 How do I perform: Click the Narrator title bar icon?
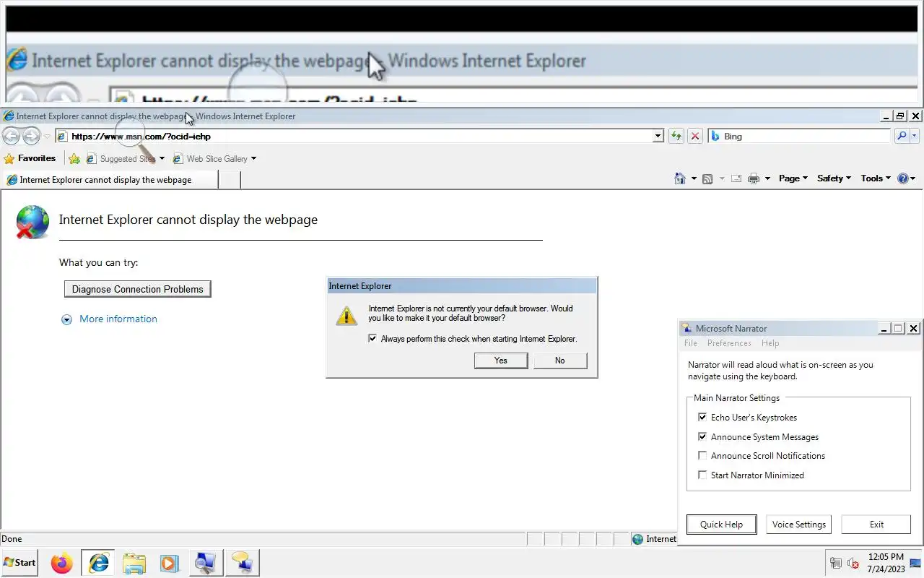click(687, 328)
